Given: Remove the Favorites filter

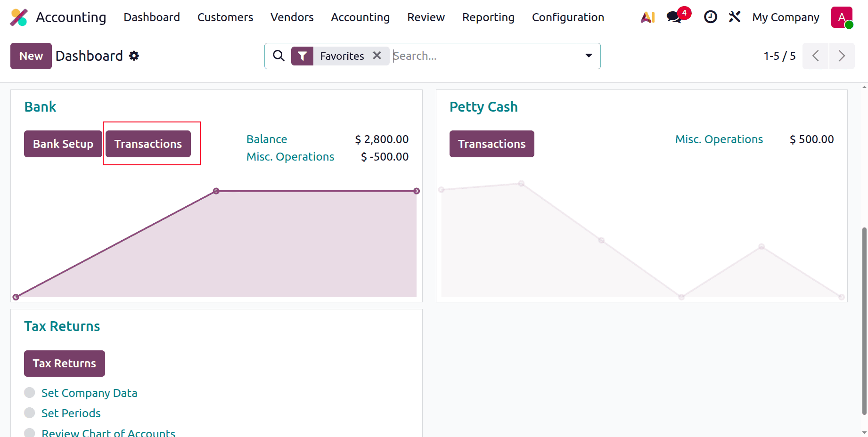Looking at the screenshot, I should [377, 56].
